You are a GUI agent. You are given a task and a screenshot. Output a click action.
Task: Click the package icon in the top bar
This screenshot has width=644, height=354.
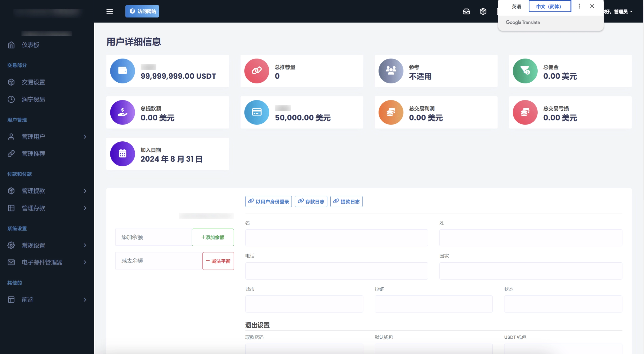[483, 12]
